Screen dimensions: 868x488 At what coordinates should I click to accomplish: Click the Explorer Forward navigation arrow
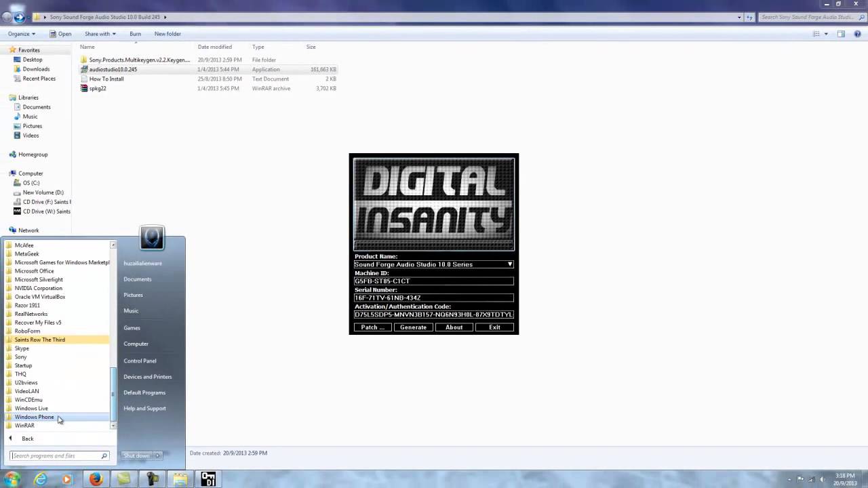(x=19, y=17)
